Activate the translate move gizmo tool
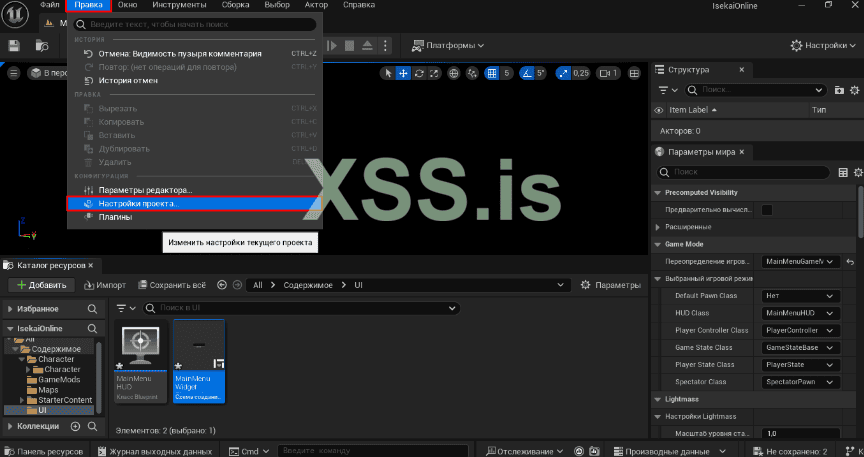 tap(403, 73)
